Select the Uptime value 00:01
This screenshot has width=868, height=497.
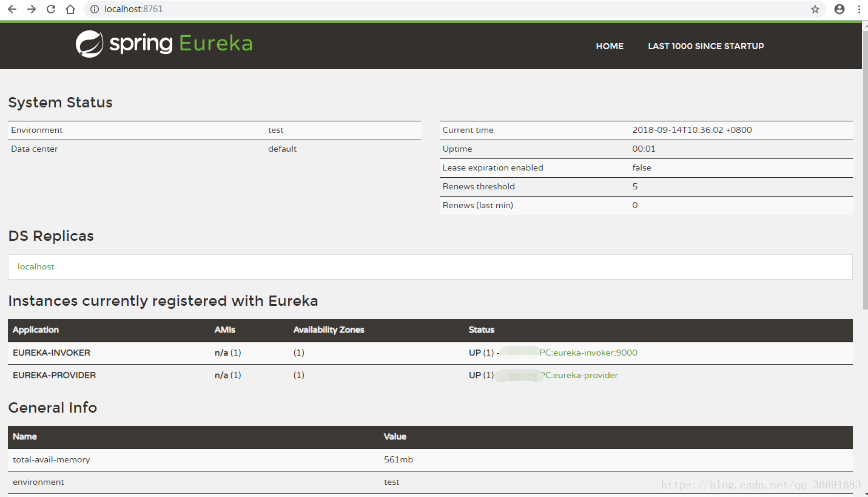(644, 149)
